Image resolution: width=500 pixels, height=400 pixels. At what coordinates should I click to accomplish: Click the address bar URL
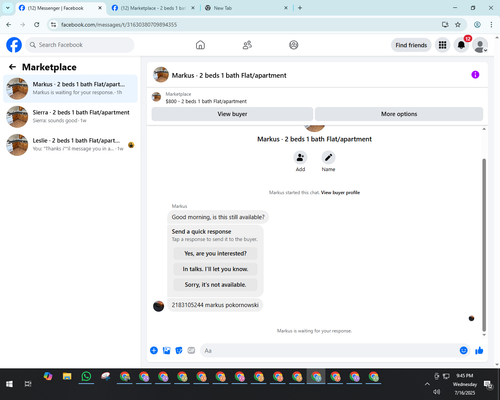click(x=119, y=25)
